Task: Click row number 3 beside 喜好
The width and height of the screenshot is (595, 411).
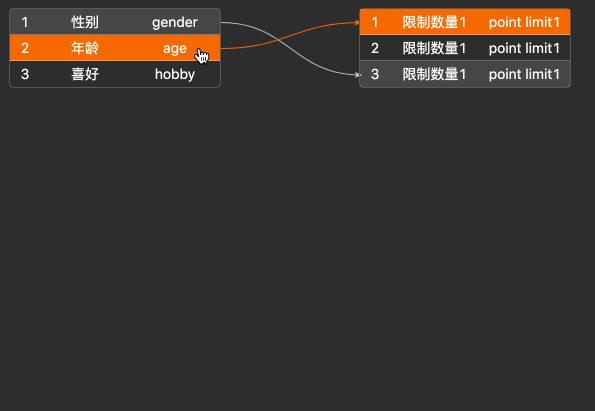Action: 25,74
